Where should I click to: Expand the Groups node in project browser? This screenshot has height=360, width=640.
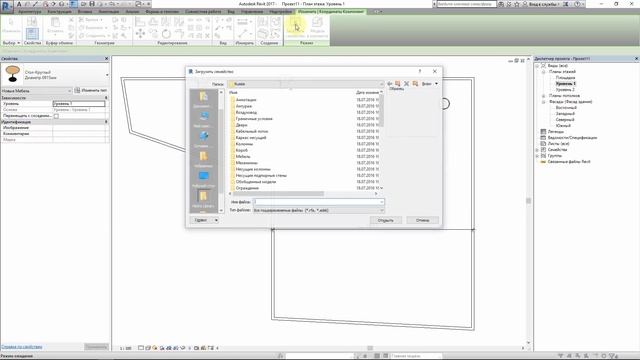point(538,156)
